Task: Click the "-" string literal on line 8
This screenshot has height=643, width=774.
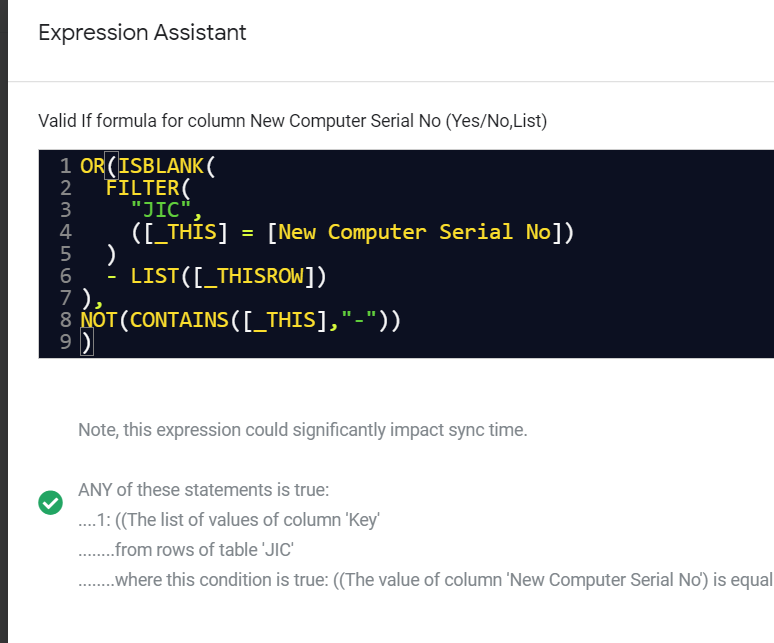Action: [x=359, y=320]
